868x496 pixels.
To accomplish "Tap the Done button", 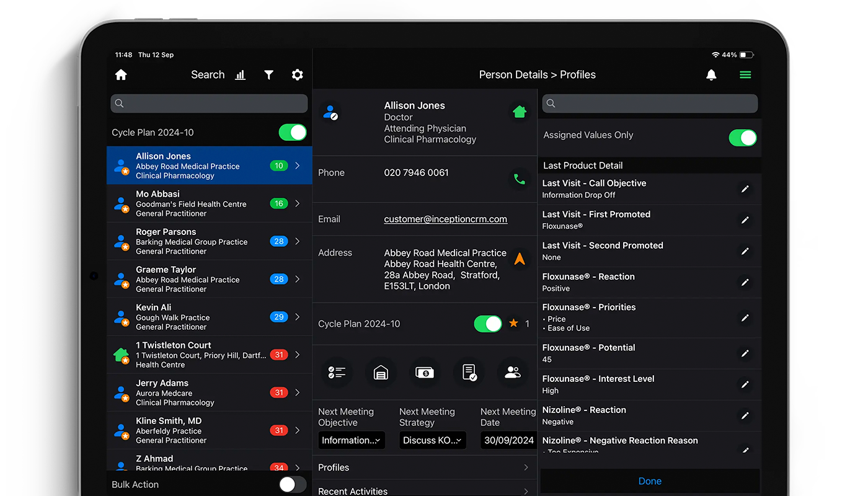I will click(650, 481).
